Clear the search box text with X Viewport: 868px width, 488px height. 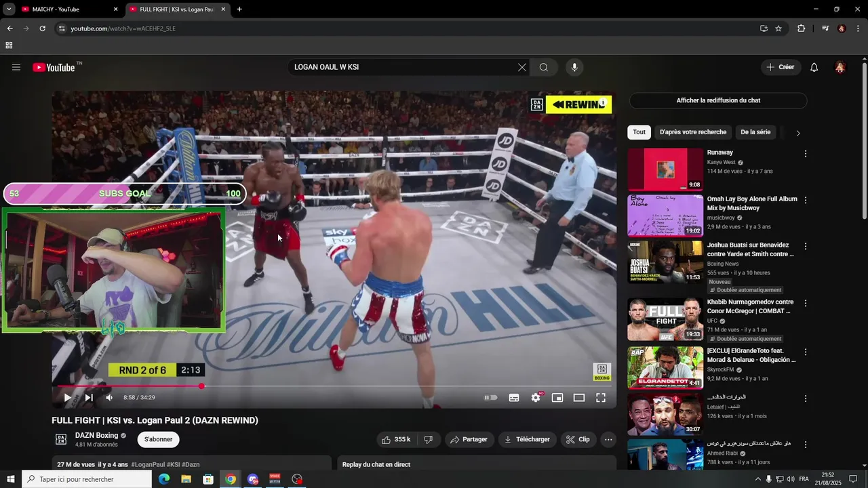tap(522, 67)
